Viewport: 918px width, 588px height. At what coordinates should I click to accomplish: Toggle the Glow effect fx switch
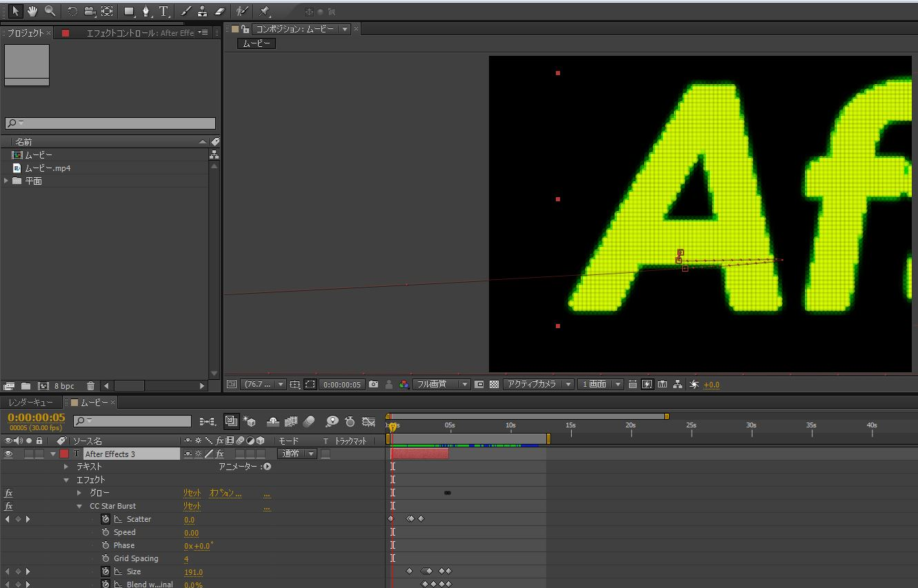(9, 493)
